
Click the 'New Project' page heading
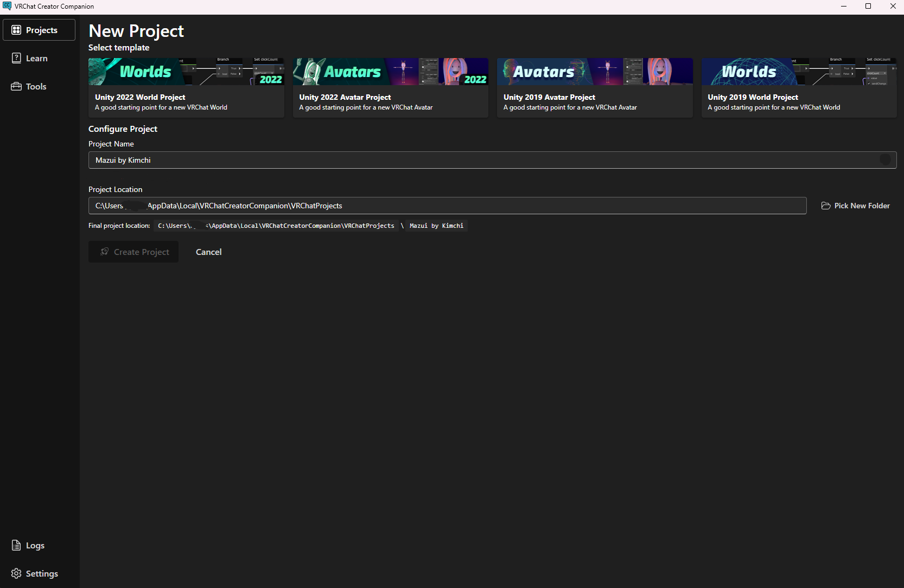click(x=136, y=31)
